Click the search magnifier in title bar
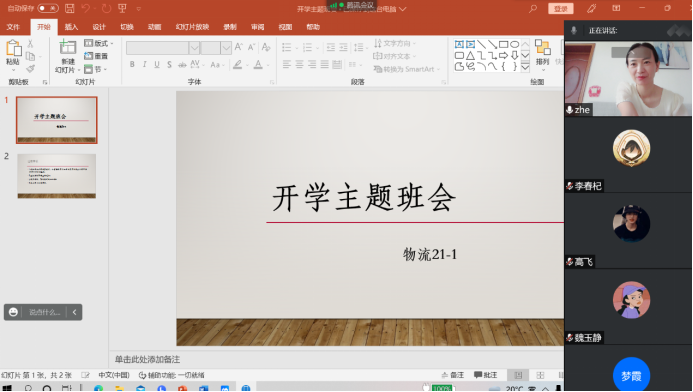 tap(533, 8)
